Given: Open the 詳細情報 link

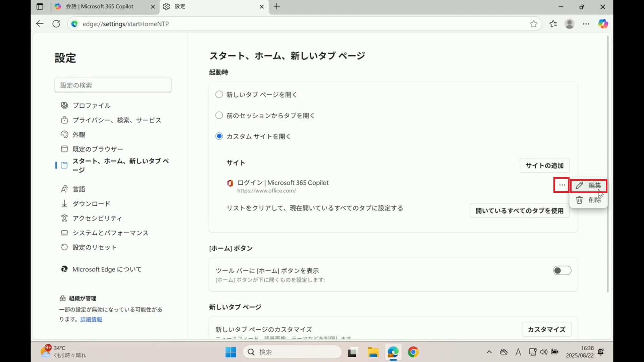Looking at the screenshot, I should 91,319.
